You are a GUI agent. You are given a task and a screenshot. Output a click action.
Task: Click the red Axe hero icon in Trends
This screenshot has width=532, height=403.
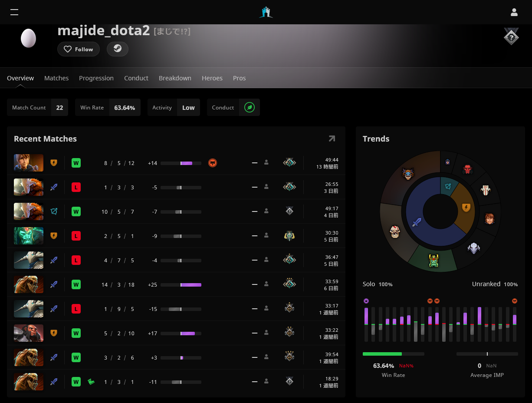[x=467, y=169]
